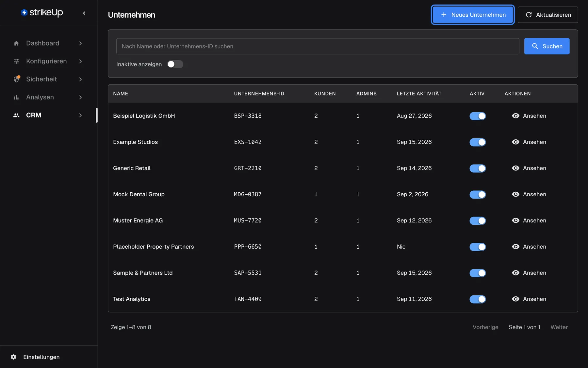Toggle Inaktive anzeigen switch
588x368 pixels.
175,64
